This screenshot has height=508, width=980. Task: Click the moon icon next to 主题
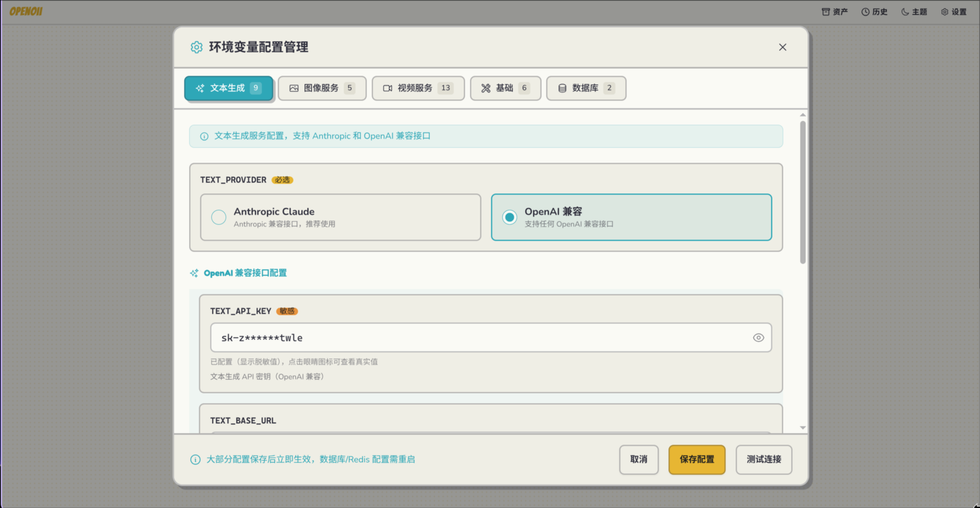(905, 12)
